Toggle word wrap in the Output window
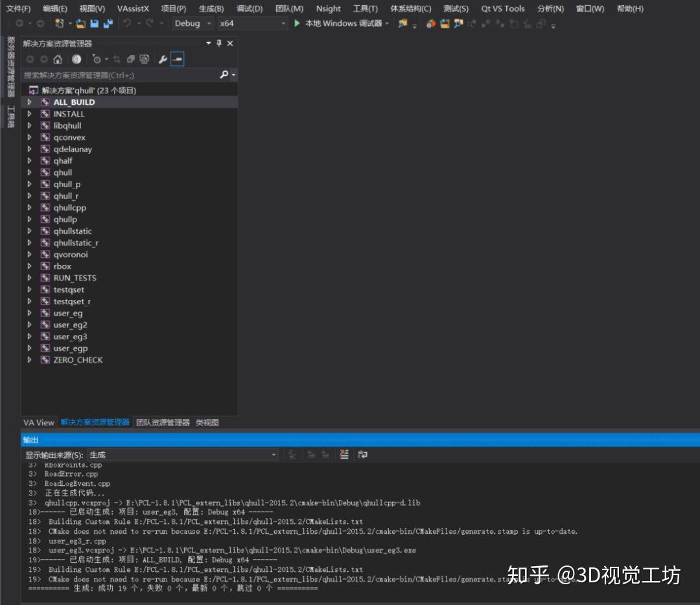This screenshot has width=700, height=605. pyautogui.click(x=362, y=455)
